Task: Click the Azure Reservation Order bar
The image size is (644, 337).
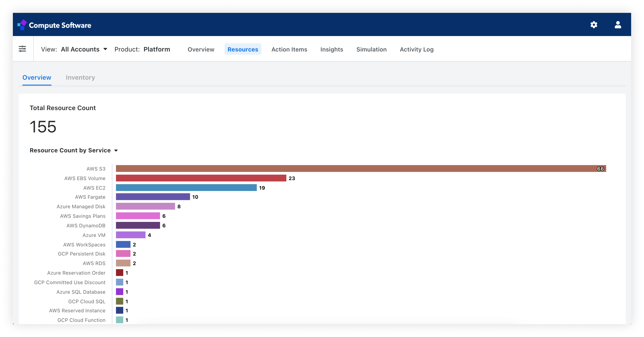Action: 120,273
